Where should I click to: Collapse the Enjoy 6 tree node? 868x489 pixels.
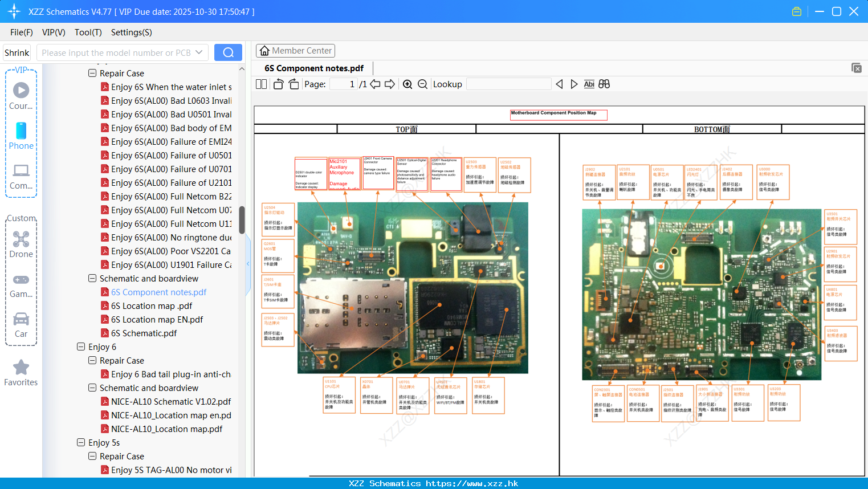pos(81,347)
